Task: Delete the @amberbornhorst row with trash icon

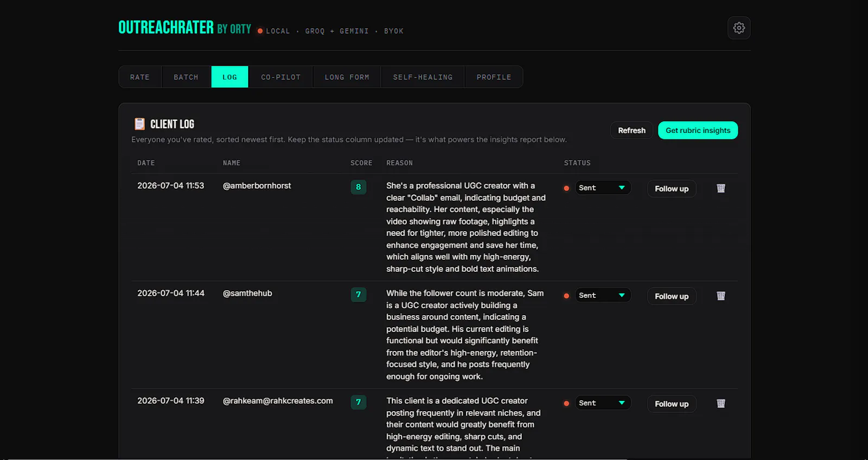Action: [x=721, y=188]
